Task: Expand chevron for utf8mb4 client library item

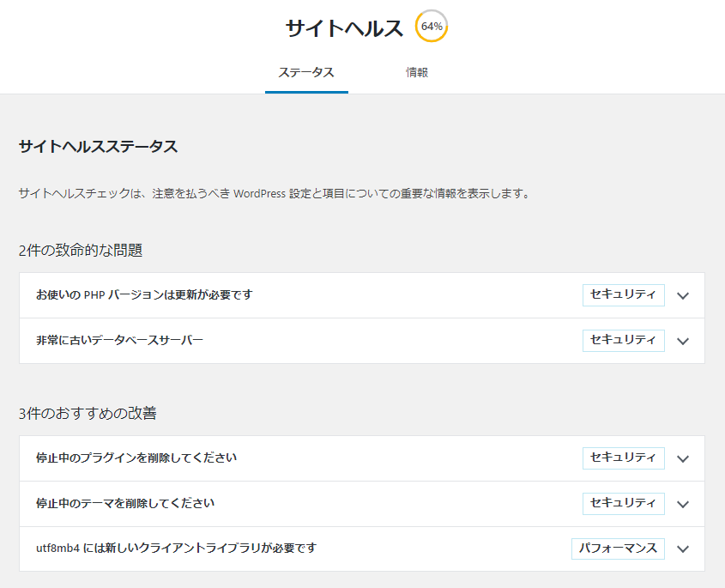Action: click(683, 549)
